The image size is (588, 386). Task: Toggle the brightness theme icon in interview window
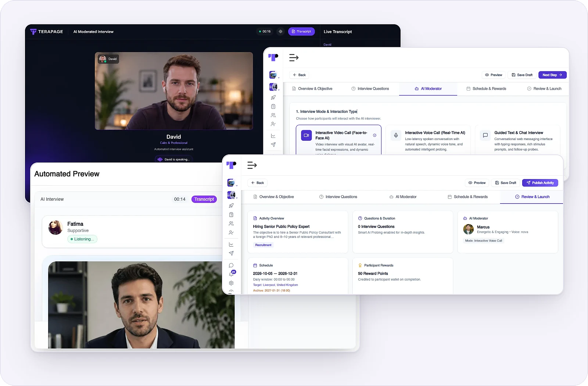click(280, 32)
